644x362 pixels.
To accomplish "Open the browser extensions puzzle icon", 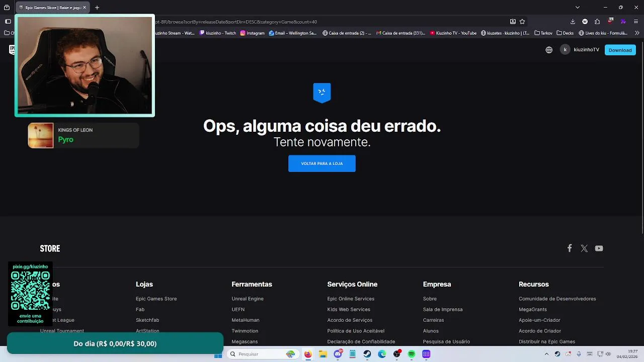I will pyautogui.click(x=597, y=22).
